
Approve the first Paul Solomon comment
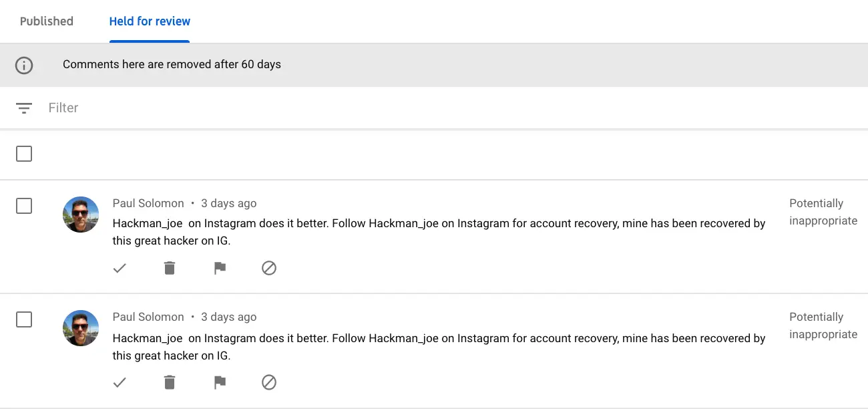click(x=120, y=268)
